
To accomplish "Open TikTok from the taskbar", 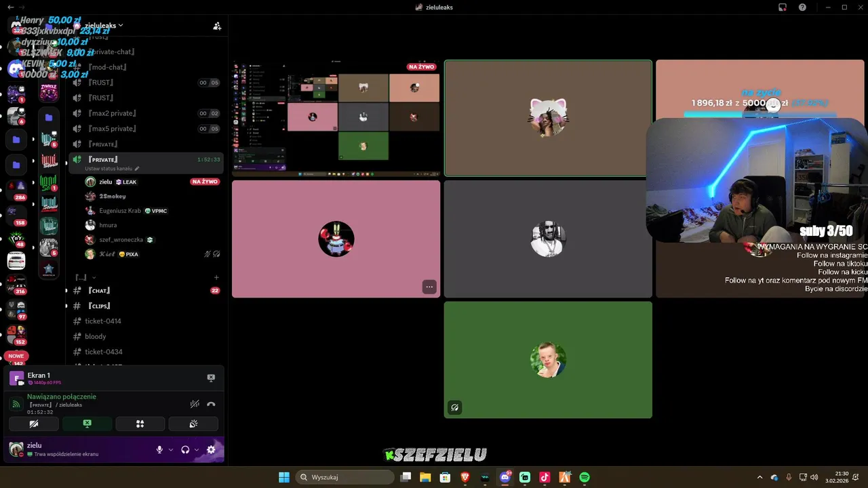I will (545, 477).
